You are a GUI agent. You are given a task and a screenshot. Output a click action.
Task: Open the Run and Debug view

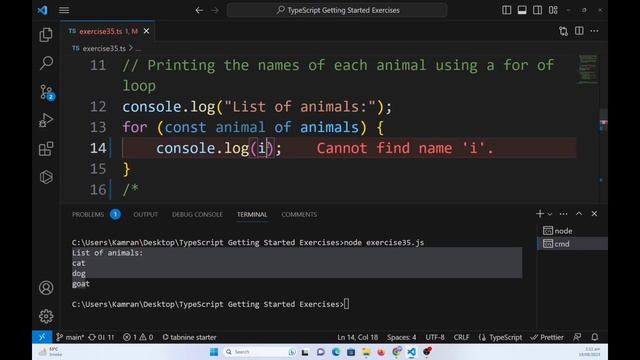(x=46, y=120)
